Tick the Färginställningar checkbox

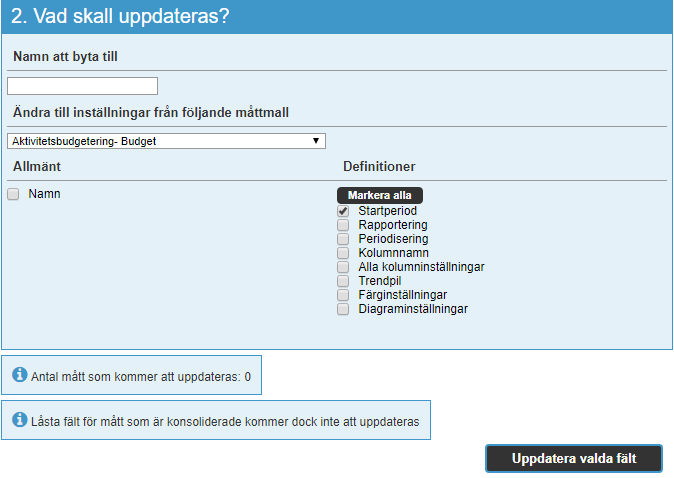(x=343, y=295)
